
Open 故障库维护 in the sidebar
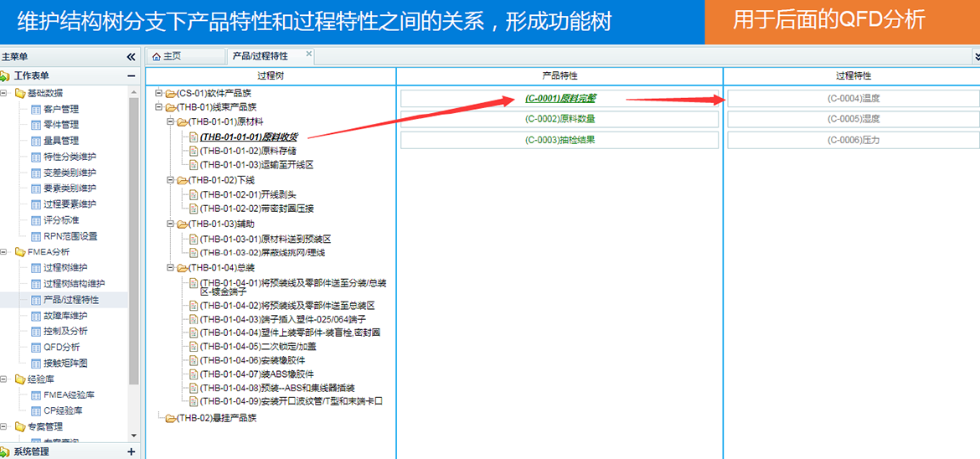click(x=64, y=316)
